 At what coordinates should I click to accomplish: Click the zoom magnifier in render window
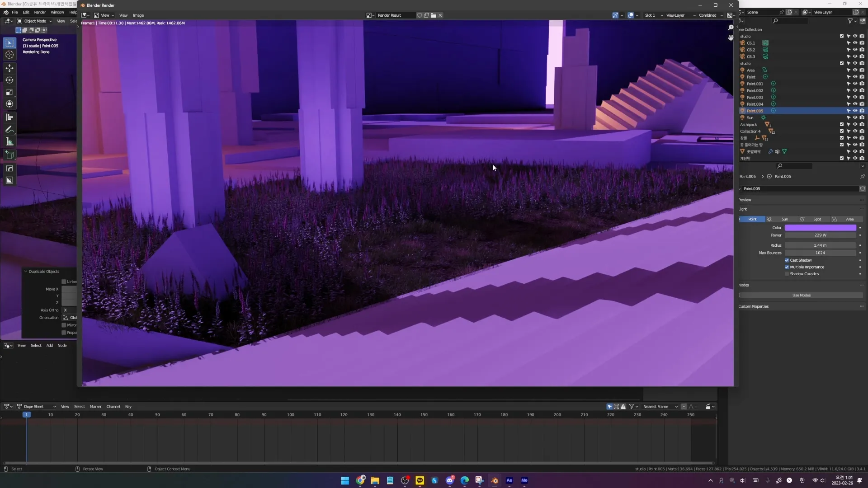coord(731,28)
